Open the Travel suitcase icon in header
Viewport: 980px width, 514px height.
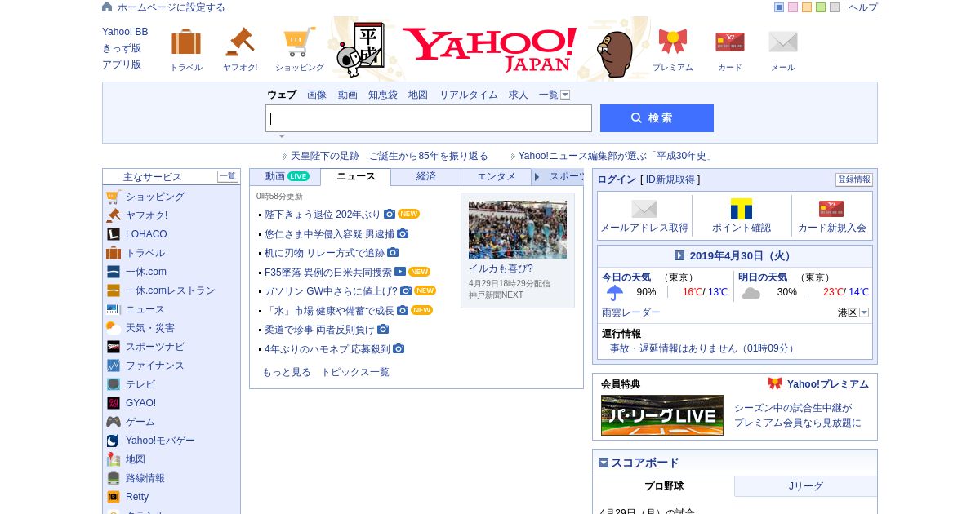pyautogui.click(x=186, y=42)
